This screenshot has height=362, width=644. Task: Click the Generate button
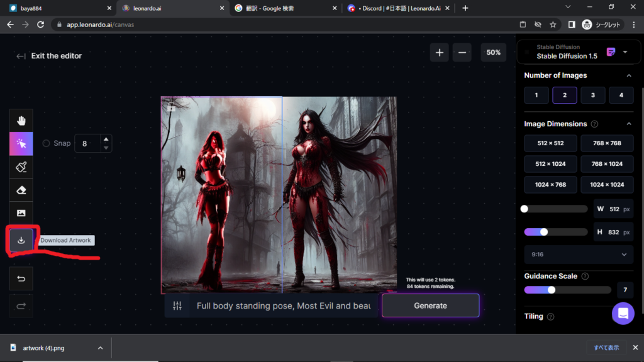click(x=430, y=306)
